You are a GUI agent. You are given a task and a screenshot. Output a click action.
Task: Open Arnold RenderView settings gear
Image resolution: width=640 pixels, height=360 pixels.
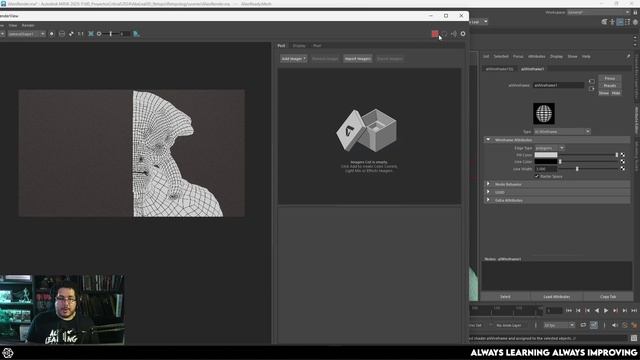[x=463, y=34]
